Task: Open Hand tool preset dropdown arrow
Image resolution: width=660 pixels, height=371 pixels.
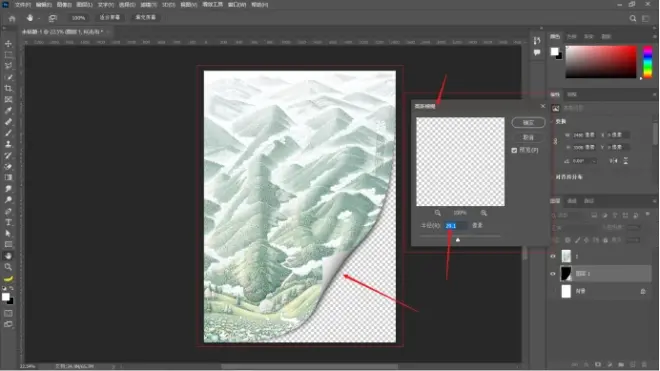Action: [x=39, y=19]
